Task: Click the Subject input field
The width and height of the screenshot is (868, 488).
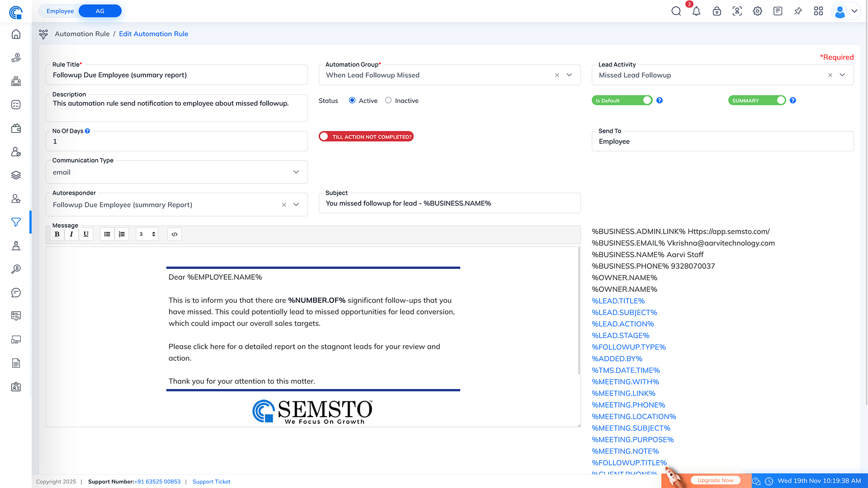Action: [449, 203]
